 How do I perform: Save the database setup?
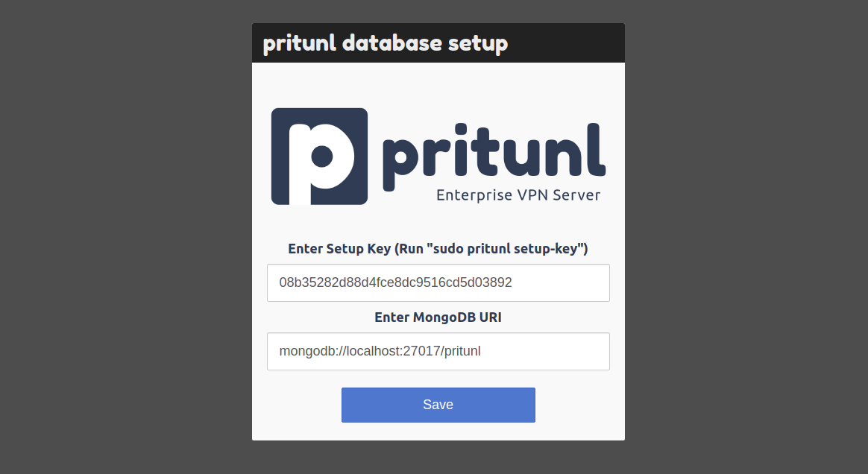(x=438, y=405)
